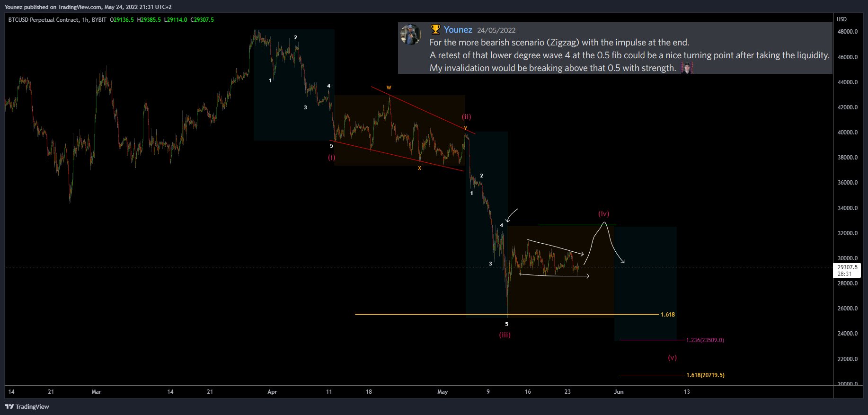Open the USD currency label on the price axis
The image size is (868, 415).
(841, 19)
